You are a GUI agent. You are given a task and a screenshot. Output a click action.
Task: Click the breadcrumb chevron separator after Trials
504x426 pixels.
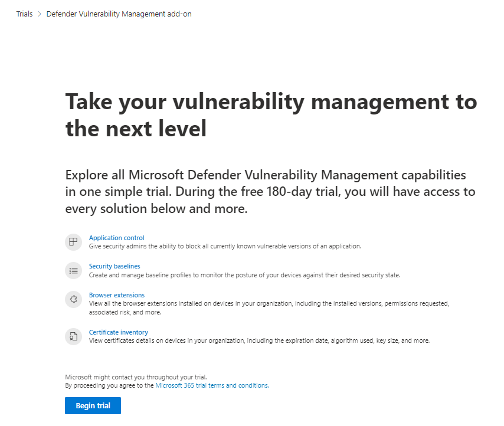[x=40, y=14]
